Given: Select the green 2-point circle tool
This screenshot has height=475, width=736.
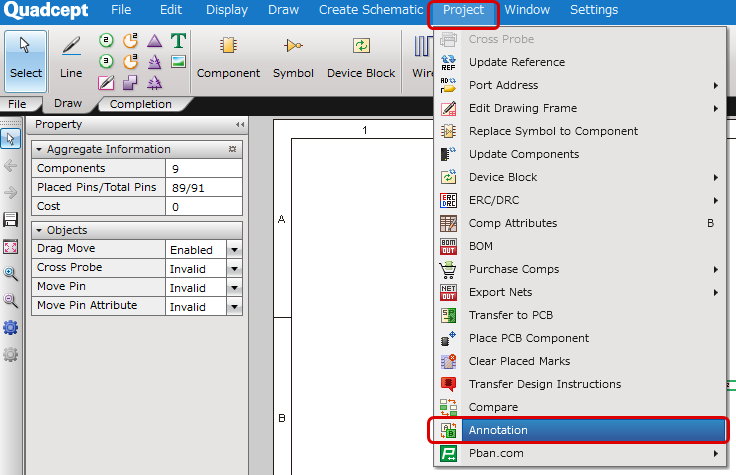Looking at the screenshot, I should [x=107, y=41].
